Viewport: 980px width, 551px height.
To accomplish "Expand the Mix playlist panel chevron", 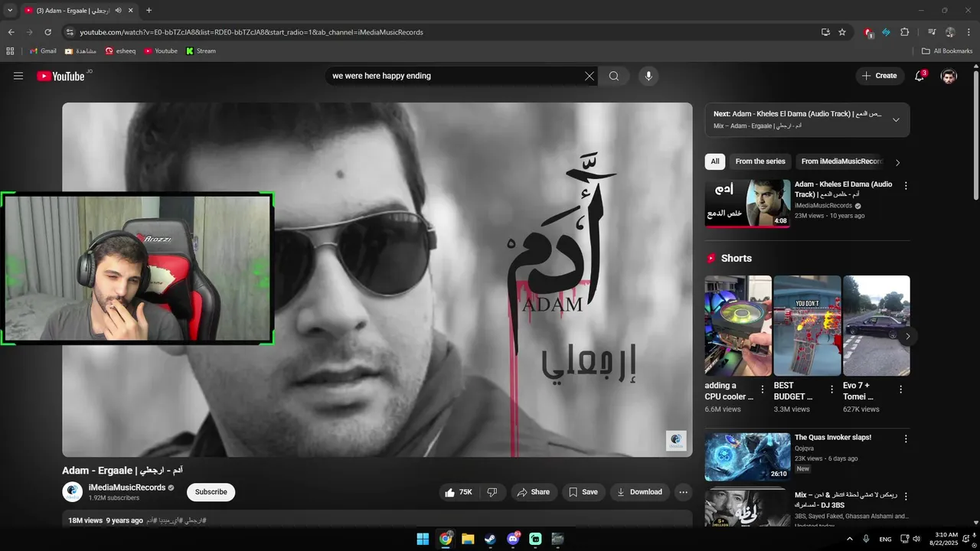I will (x=896, y=119).
